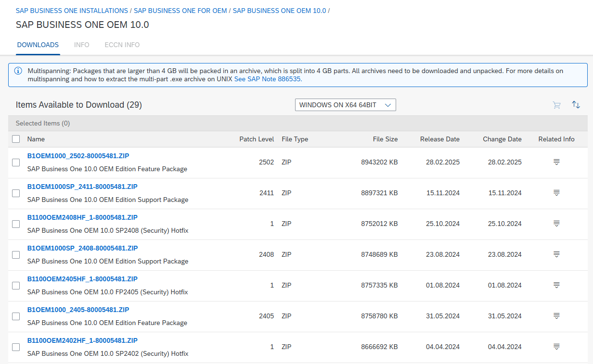The image size is (593, 364).
Task: Click the File Size column header
Action: click(386, 139)
